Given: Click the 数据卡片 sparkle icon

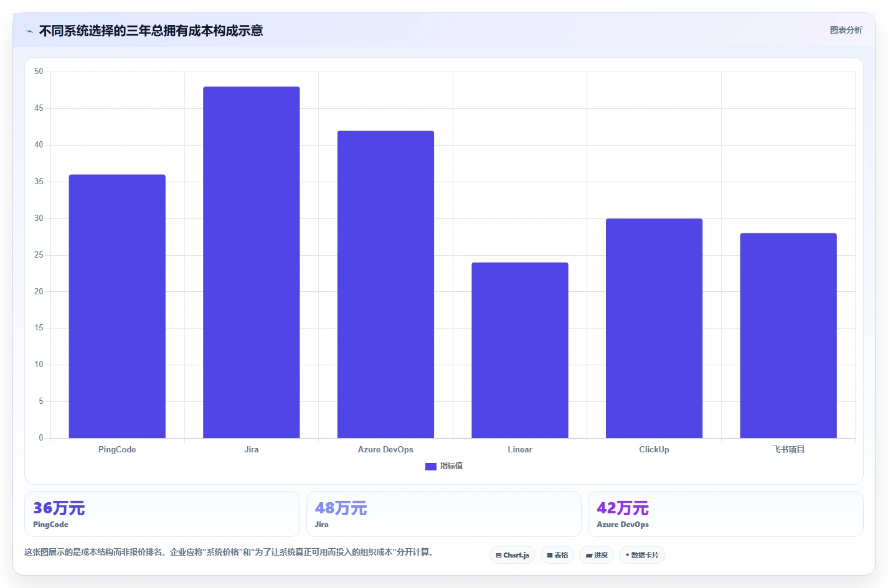Looking at the screenshot, I should pos(628,555).
